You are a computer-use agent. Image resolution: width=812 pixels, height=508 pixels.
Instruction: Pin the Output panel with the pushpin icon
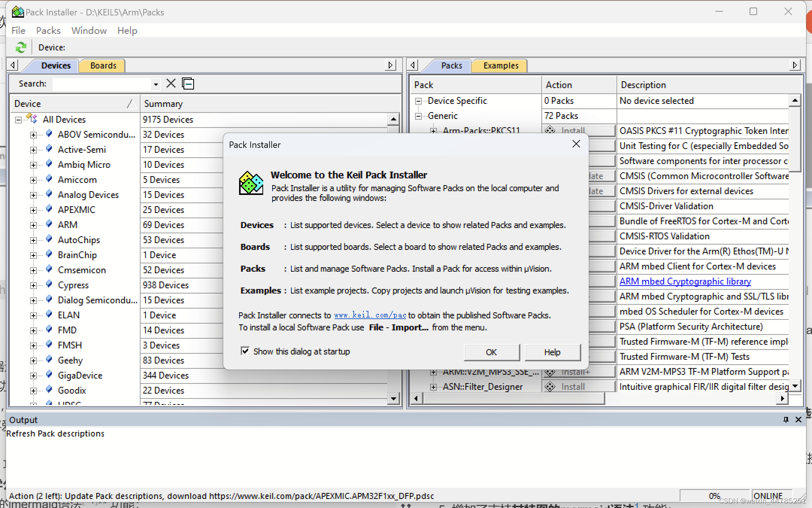(x=786, y=420)
